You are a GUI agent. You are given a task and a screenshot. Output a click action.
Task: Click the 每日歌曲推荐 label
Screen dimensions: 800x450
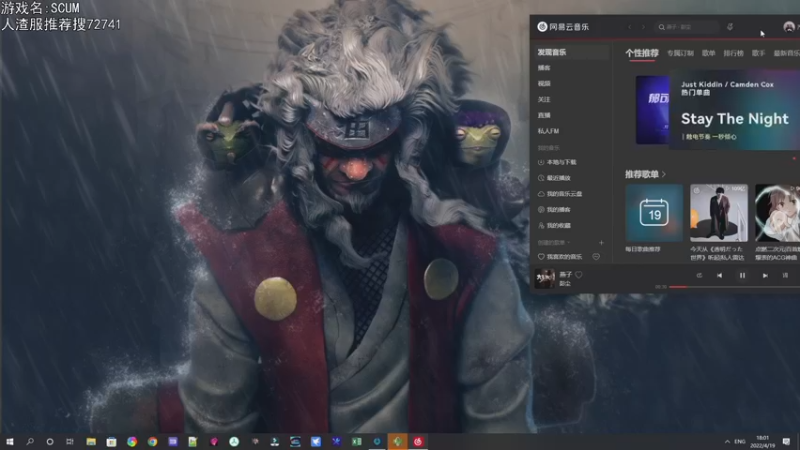tap(643, 249)
